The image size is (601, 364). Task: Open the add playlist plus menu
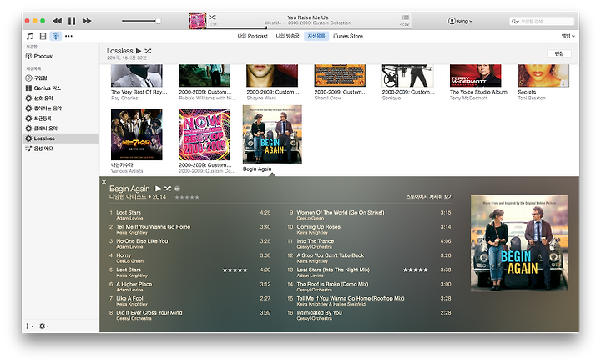(x=29, y=326)
